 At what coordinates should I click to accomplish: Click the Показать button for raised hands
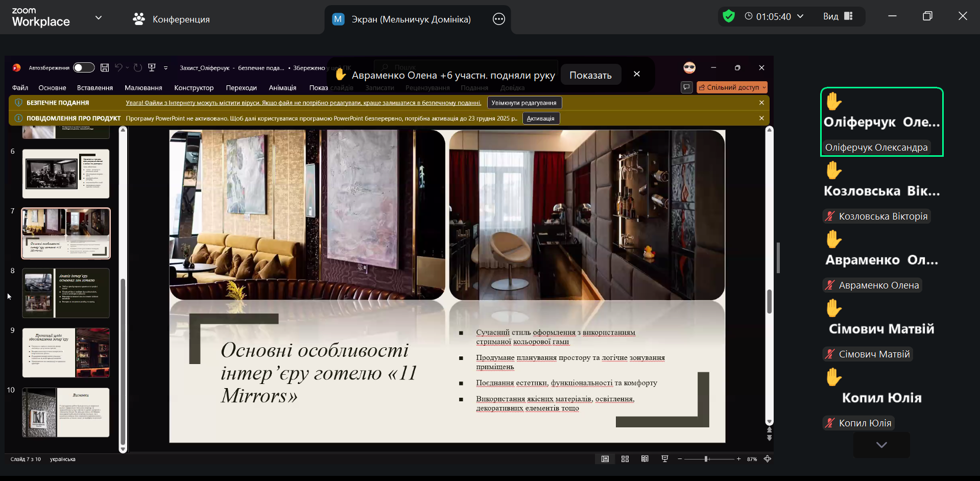pyautogui.click(x=590, y=75)
